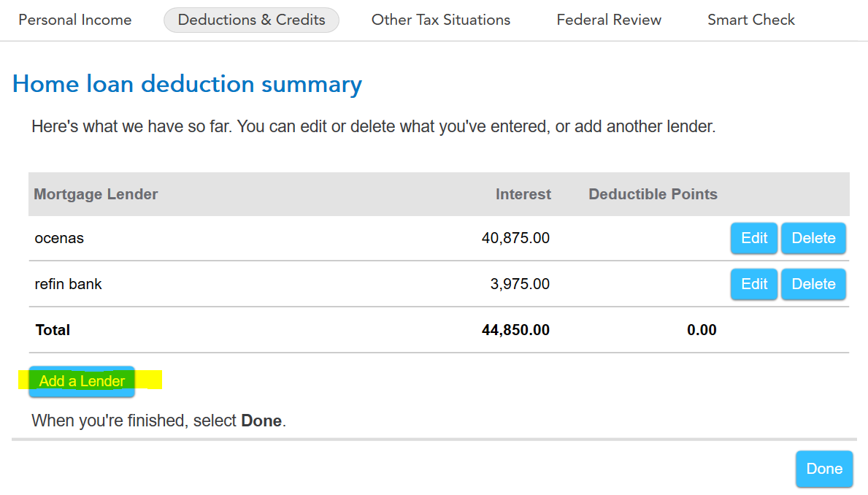
Task: Select the refin bank lender name
Action: coord(69,284)
